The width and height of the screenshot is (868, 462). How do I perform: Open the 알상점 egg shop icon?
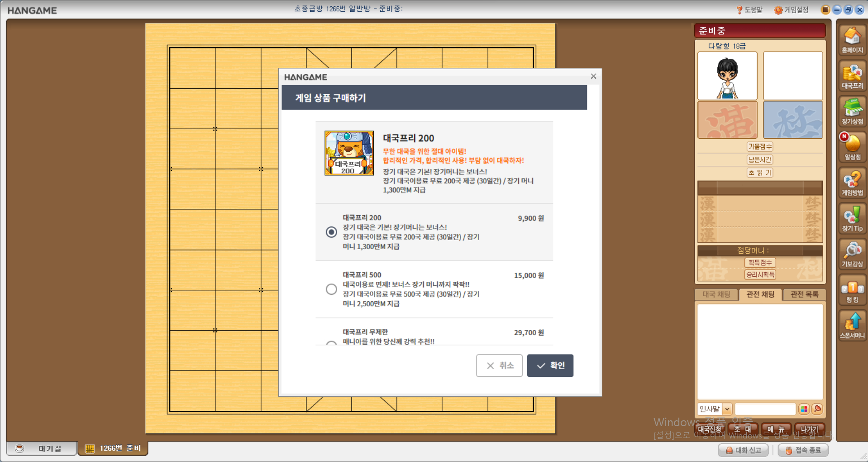click(x=852, y=148)
